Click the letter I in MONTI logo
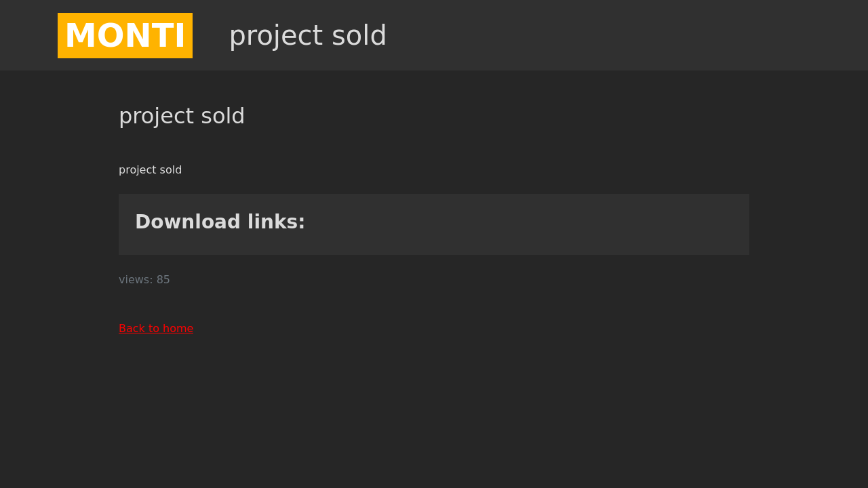Screen dimensions: 868x488 click(x=179, y=36)
